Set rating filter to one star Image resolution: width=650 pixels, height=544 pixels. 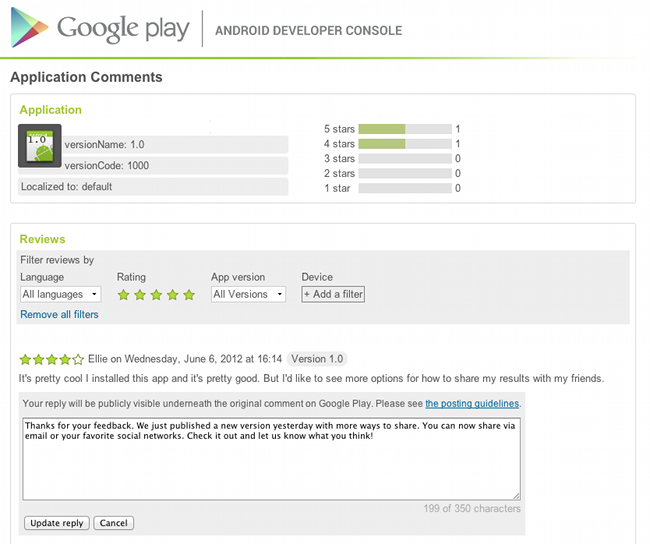(x=124, y=295)
